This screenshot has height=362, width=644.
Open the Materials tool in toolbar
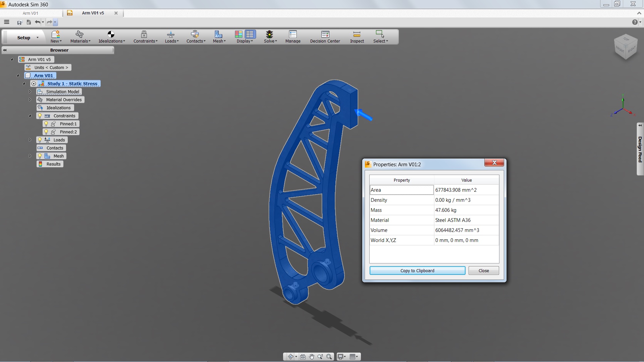pos(80,37)
